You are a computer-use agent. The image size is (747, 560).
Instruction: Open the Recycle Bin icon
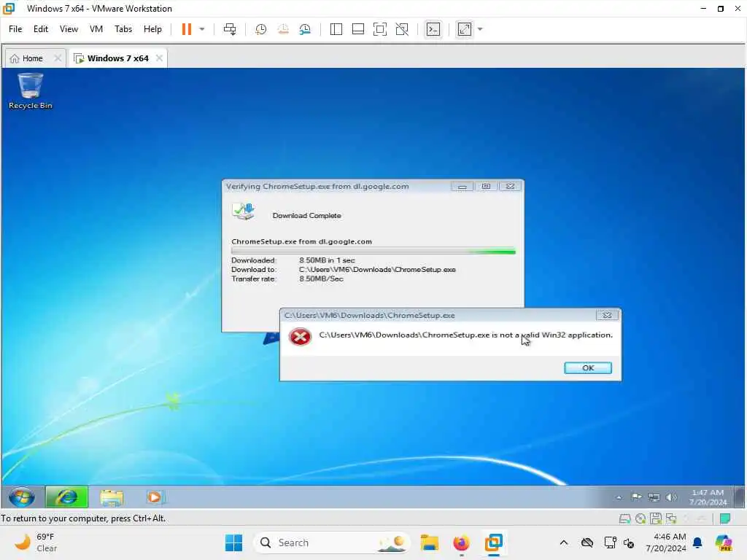click(x=31, y=91)
